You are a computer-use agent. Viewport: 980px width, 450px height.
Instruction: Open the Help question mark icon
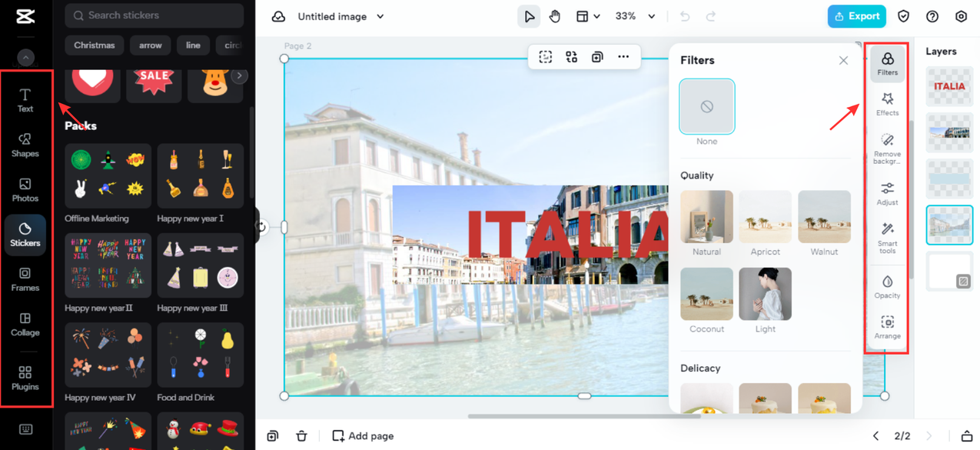(x=932, y=16)
